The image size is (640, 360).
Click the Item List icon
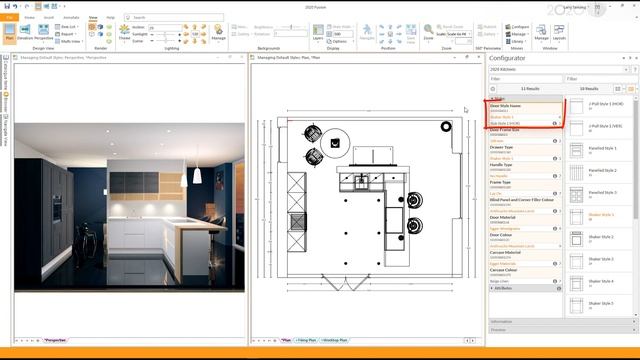(x=58, y=27)
